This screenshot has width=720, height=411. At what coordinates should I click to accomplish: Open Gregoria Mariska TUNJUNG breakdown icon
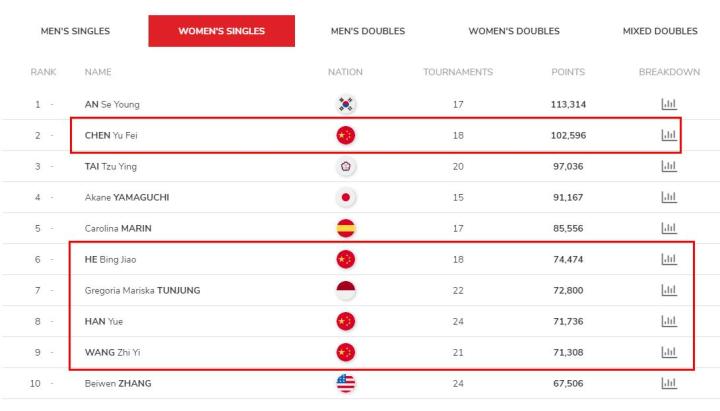tap(669, 290)
